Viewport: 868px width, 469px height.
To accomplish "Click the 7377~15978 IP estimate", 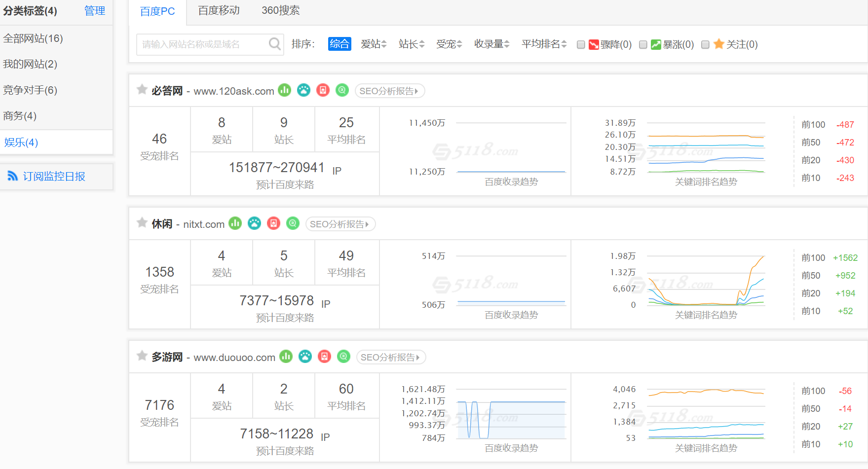I will coord(277,300).
